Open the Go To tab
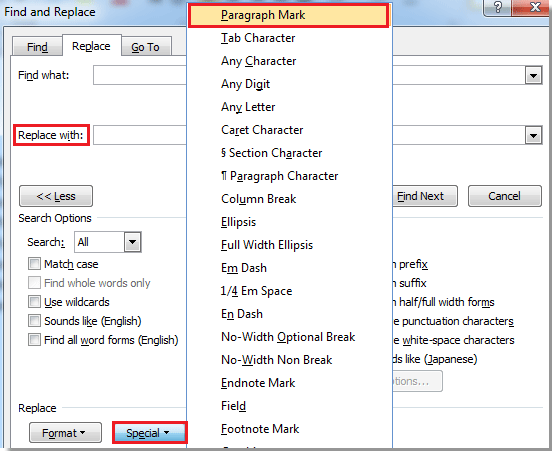The image size is (552, 451). 145,47
